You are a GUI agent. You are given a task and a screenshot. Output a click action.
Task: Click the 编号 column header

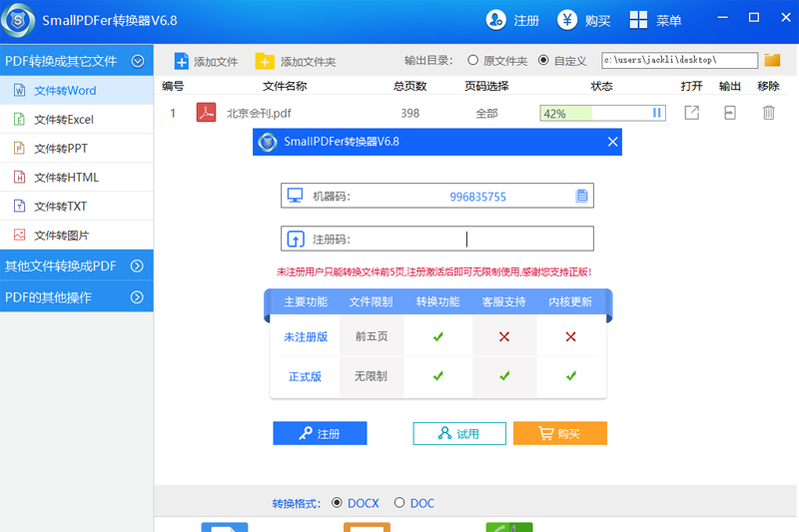point(173,86)
